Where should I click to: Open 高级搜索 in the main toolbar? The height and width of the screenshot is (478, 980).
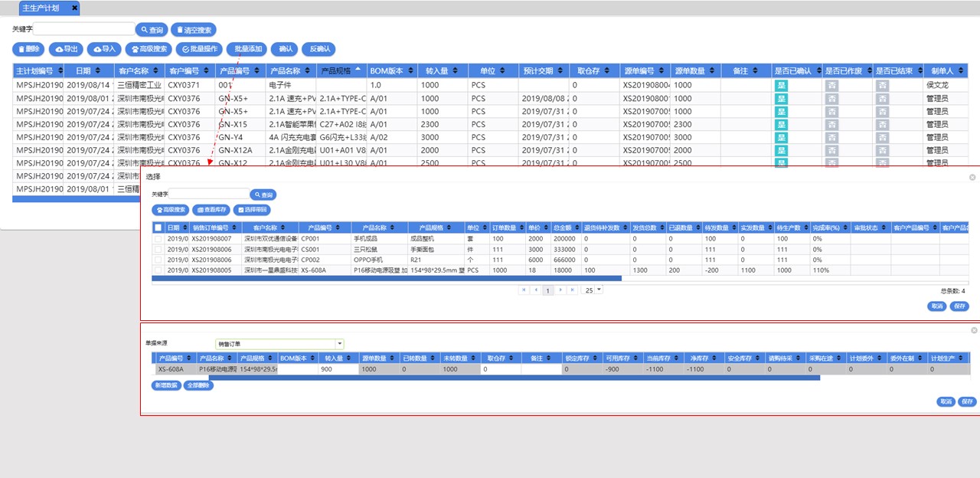(149, 49)
